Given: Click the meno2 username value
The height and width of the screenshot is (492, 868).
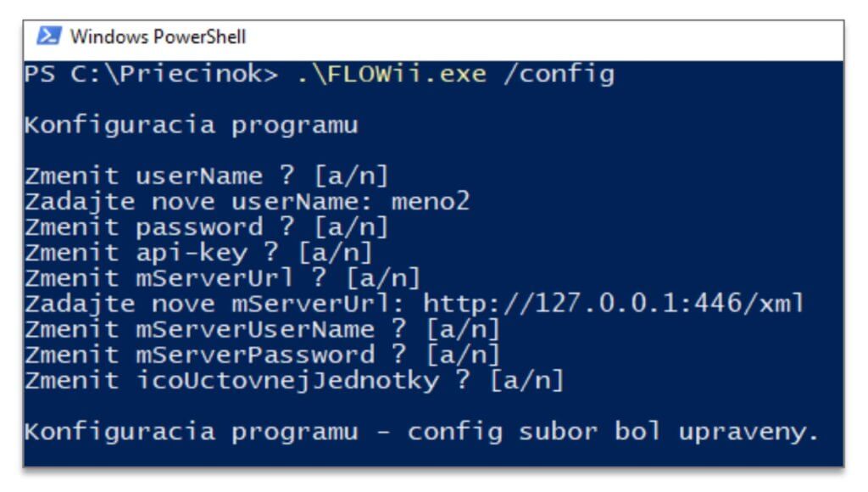Looking at the screenshot, I should pos(430,202).
